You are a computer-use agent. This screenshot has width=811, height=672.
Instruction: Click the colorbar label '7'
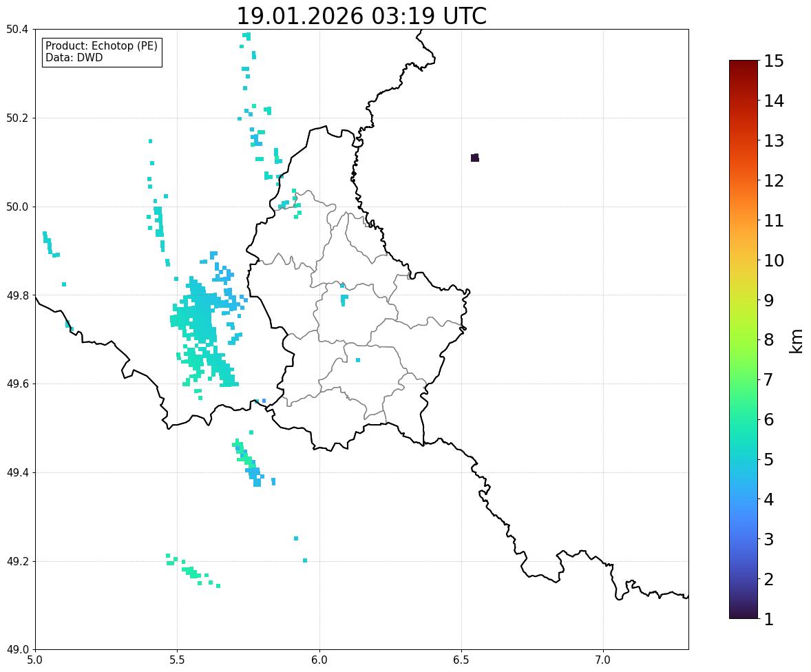pos(768,379)
